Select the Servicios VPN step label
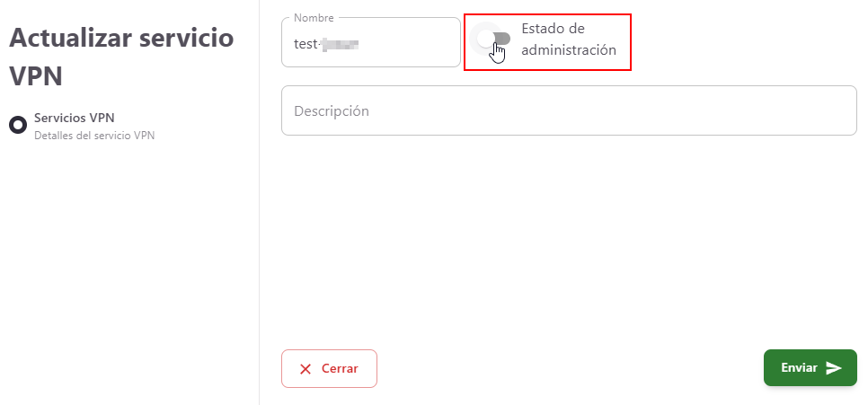The height and width of the screenshot is (405, 868). pos(74,118)
